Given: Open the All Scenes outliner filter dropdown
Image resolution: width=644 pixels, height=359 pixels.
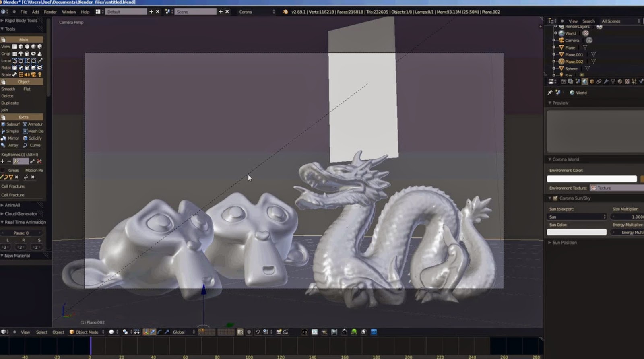Looking at the screenshot, I should click(x=620, y=21).
